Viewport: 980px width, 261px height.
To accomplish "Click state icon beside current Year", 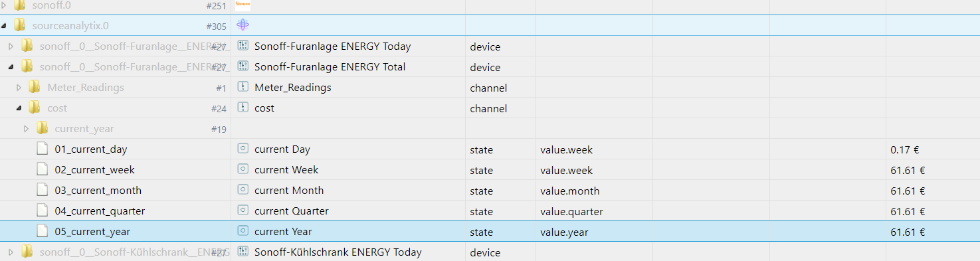I will click(243, 231).
